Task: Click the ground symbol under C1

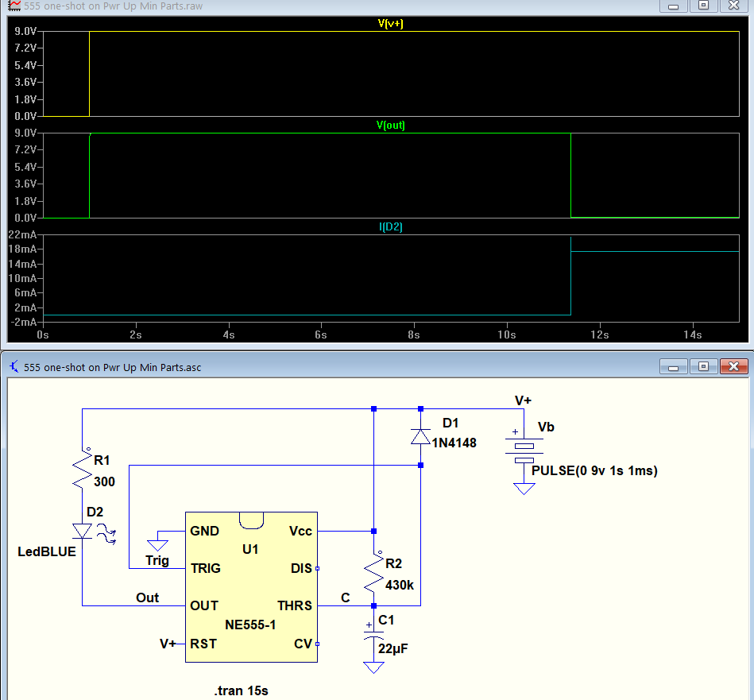Action: point(373,667)
